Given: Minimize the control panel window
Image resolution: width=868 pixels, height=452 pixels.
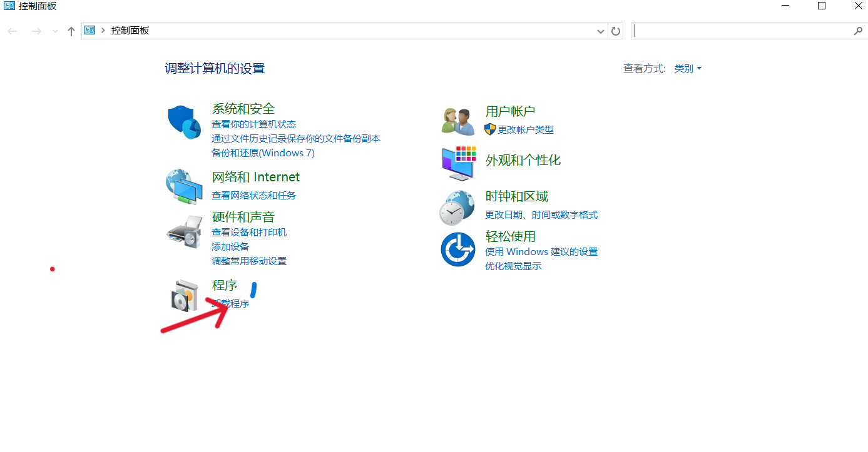Looking at the screenshot, I should click(786, 6).
